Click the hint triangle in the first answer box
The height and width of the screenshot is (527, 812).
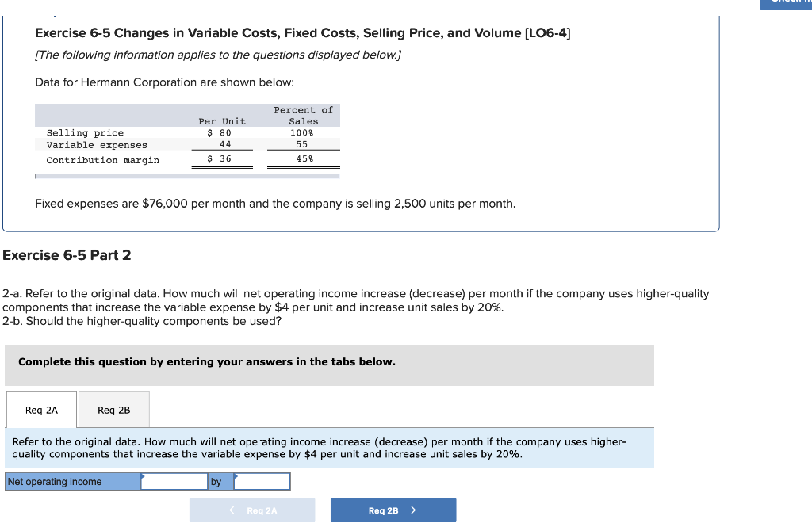143,477
